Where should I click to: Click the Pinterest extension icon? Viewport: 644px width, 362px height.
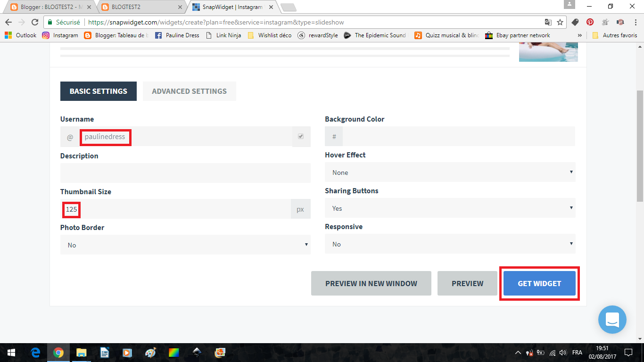[590, 22]
